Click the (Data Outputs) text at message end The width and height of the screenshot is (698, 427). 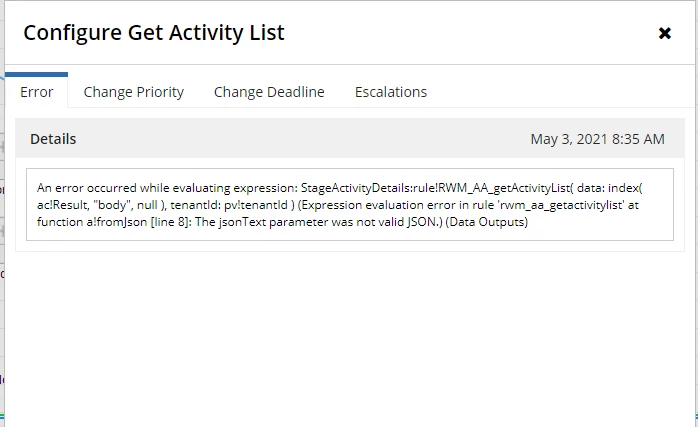[x=487, y=222]
